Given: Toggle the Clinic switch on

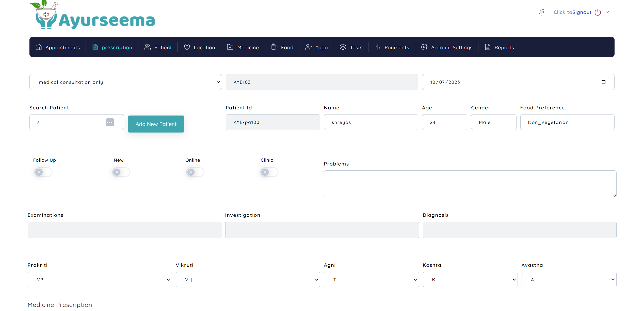Looking at the screenshot, I should point(269,172).
